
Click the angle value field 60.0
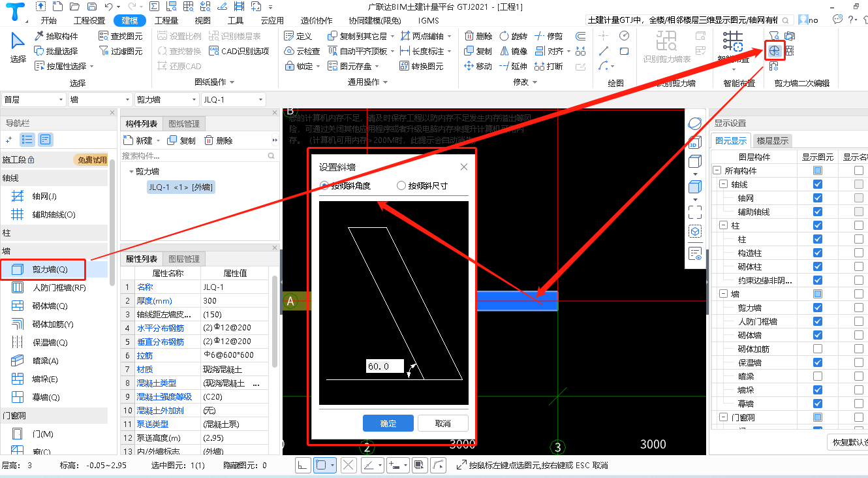pos(385,366)
